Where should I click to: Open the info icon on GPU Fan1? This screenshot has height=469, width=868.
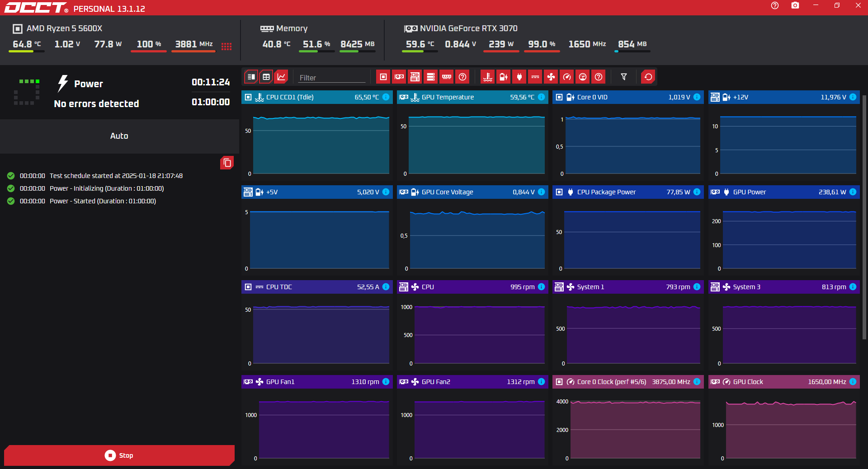(386, 382)
